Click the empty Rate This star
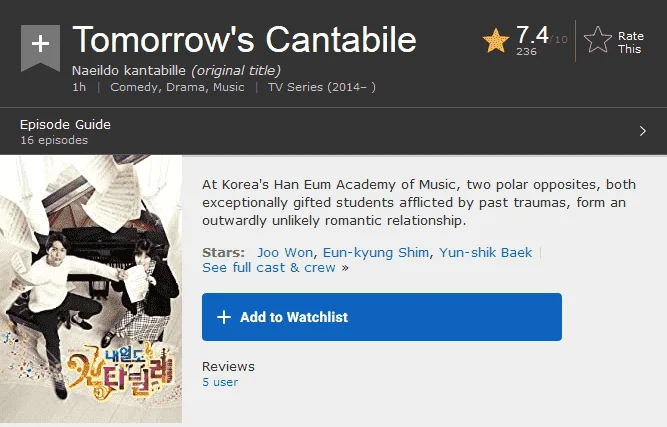Screen dimensions: 667x427 (598, 40)
